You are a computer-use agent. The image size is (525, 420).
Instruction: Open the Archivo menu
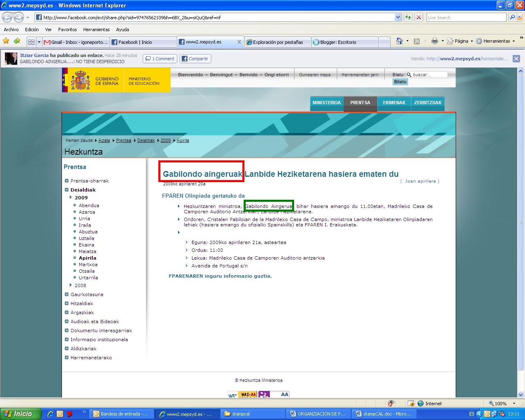(x=11, y=30)
